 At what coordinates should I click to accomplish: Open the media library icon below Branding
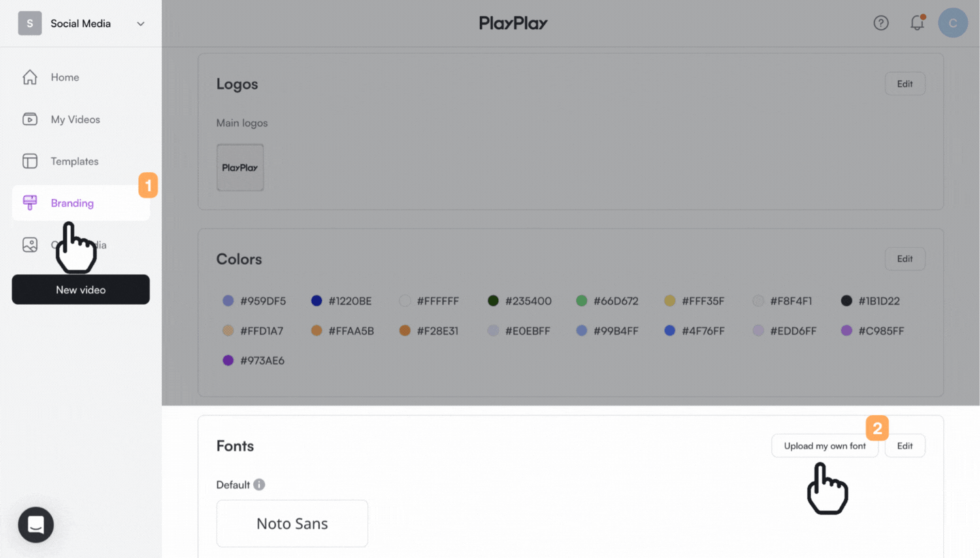[30, 244]
